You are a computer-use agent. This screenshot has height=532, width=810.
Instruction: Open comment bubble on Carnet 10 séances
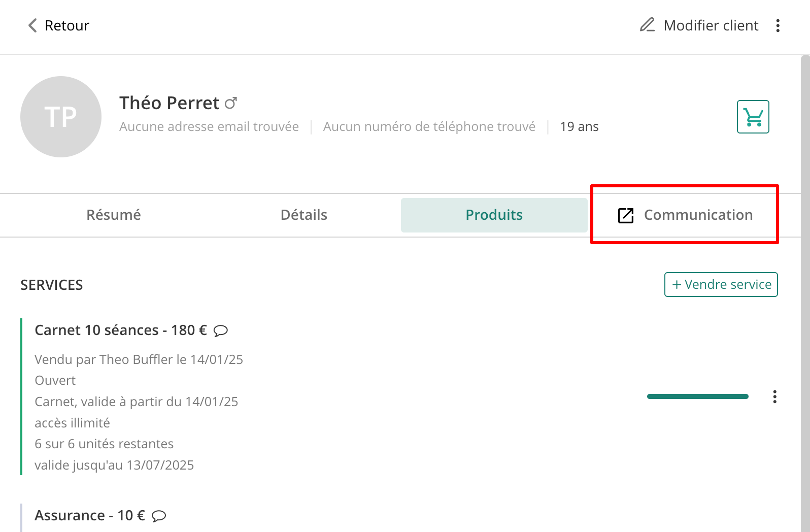[x=221, y=331]
